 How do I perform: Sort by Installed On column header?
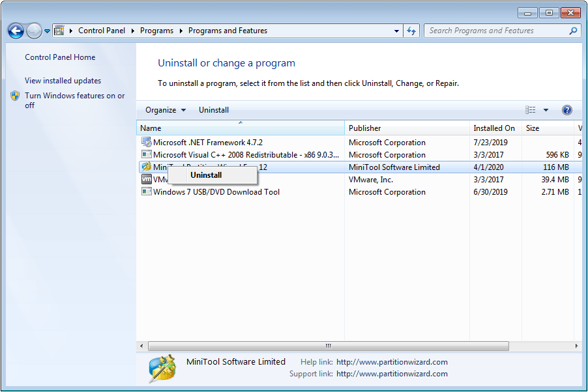click(495, 128)
